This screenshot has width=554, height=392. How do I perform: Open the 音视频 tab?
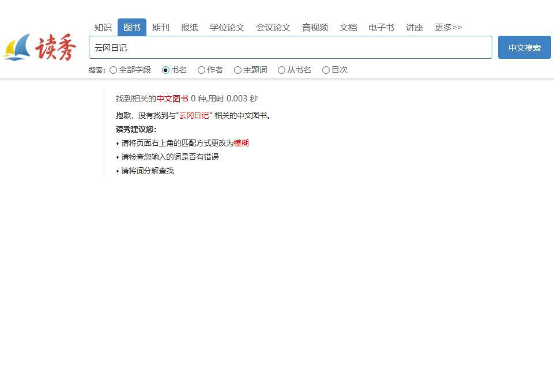pos(315,28)
